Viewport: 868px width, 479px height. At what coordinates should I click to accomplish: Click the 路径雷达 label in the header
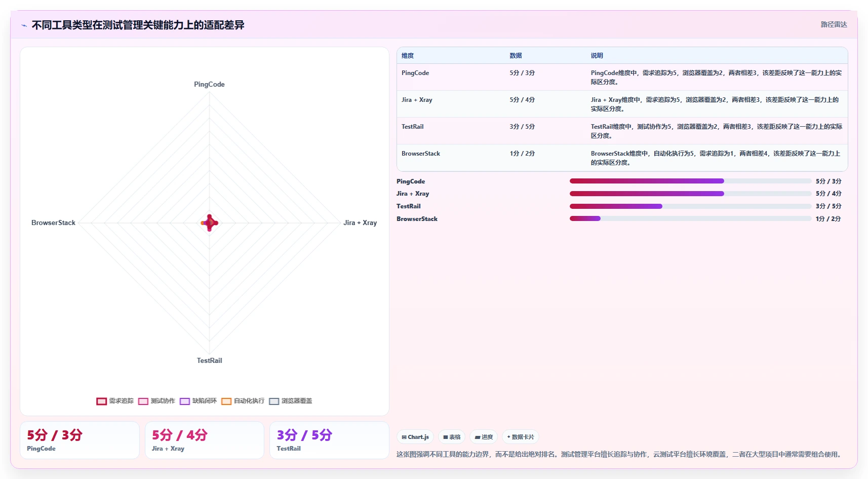(834, 24)
